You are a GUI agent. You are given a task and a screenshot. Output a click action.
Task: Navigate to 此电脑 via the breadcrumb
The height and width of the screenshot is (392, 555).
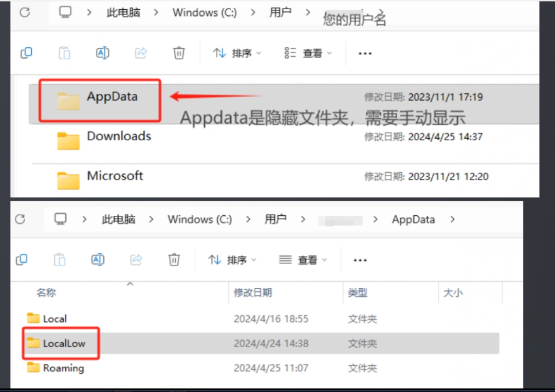[x=122, y=12]
